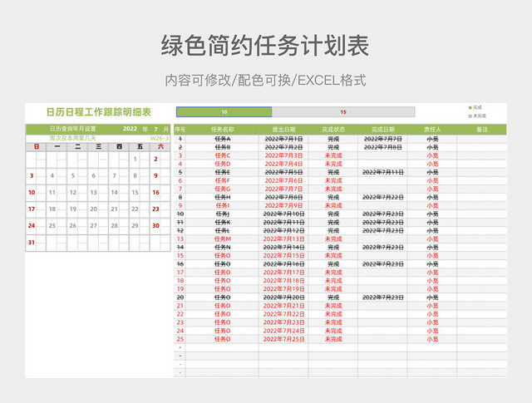532x403 pixels.
Task: Click the W26-3 week indicator cell
Action: 159,139
